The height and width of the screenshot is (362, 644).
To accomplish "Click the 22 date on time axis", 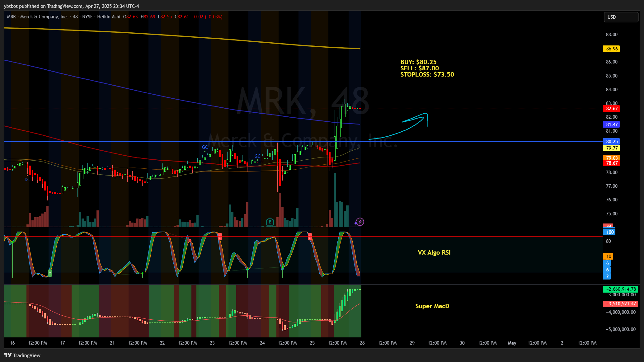I will coord(162,343).
